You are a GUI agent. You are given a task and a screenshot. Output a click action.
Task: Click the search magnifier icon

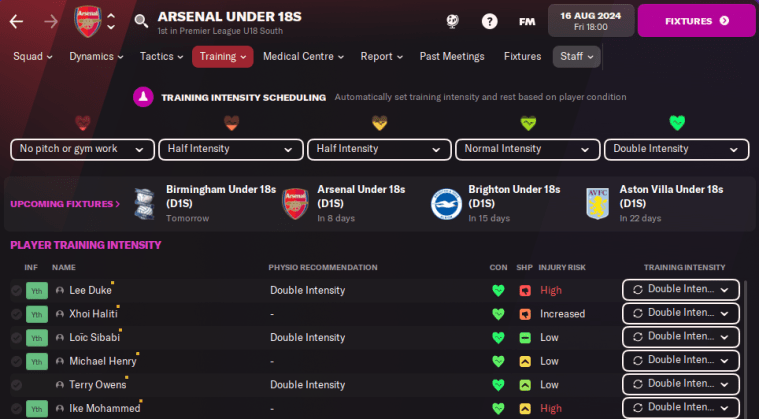click(x=141, y=20)
